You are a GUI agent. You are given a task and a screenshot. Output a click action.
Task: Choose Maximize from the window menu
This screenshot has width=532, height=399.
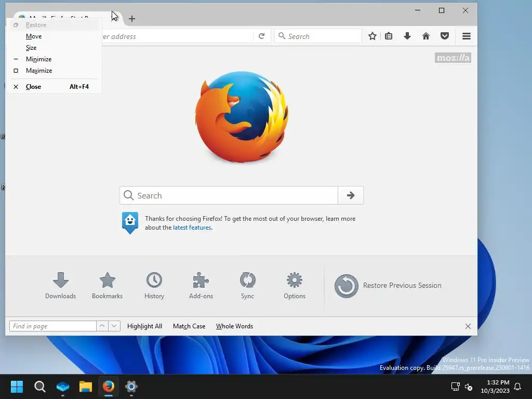point(54,71)
